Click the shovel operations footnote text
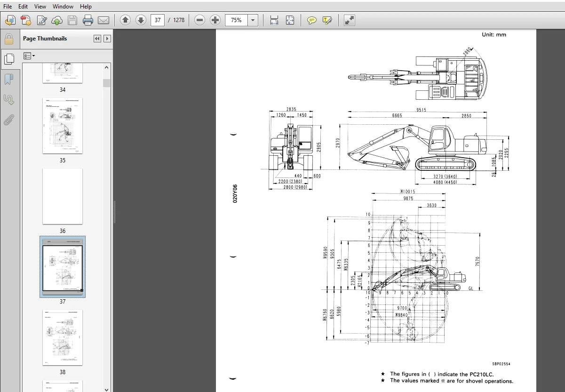Screen dimensions: 565x392 (451, 381)
